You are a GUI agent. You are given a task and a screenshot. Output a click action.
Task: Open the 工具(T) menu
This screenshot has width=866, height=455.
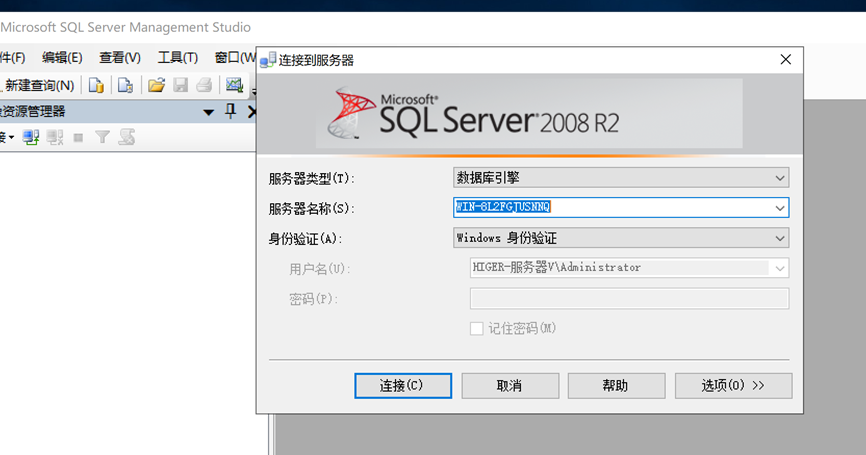[178, 57]
